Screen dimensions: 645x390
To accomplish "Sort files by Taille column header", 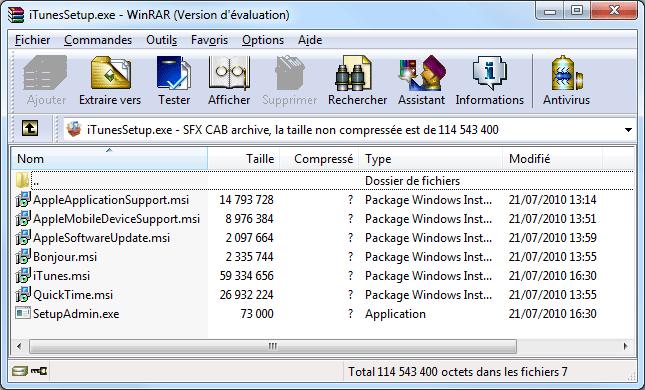I will (244, 158).
